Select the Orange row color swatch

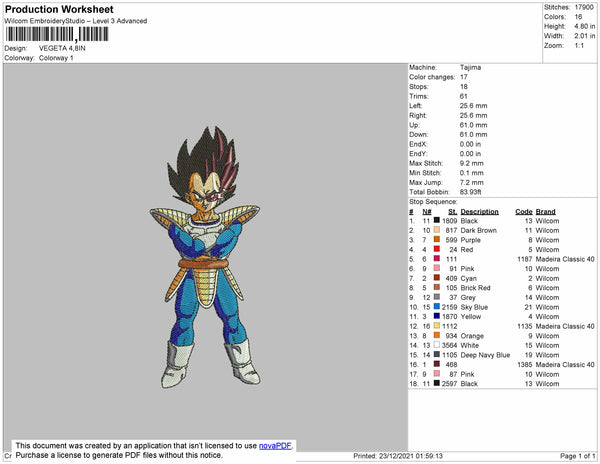(x=437, y=335)
